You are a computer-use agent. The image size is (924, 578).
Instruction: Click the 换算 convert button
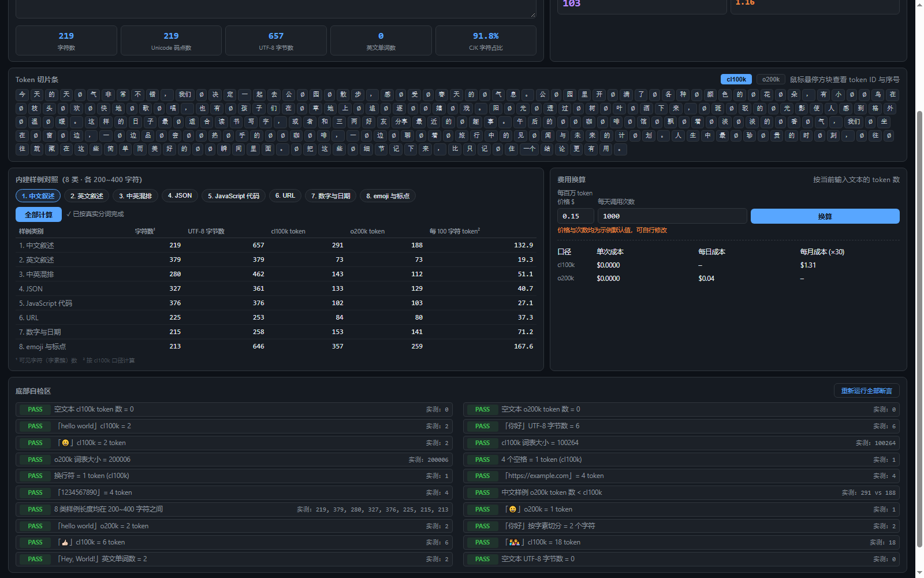point(825,216)
